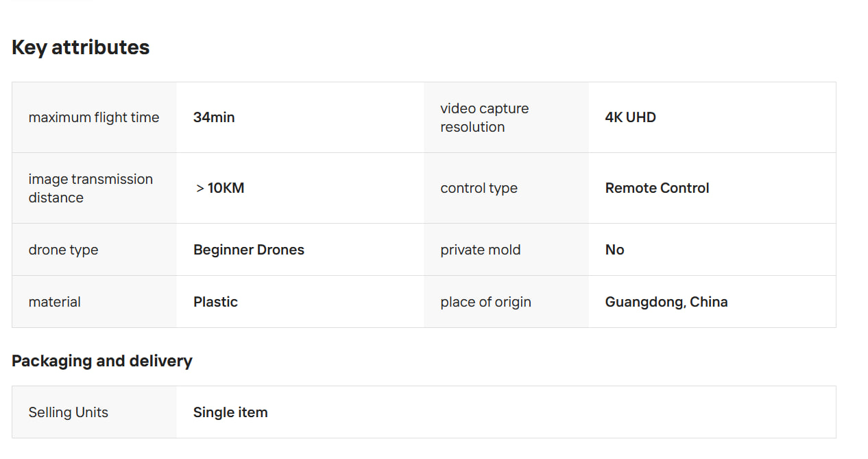Select the "material" label
This screenshot has width=868, height=459.
pos(55,302)
